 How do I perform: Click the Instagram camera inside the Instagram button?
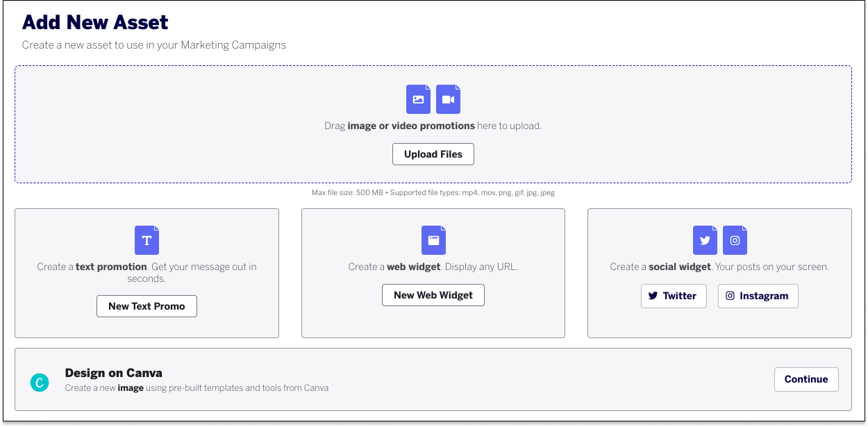point(730,296)
